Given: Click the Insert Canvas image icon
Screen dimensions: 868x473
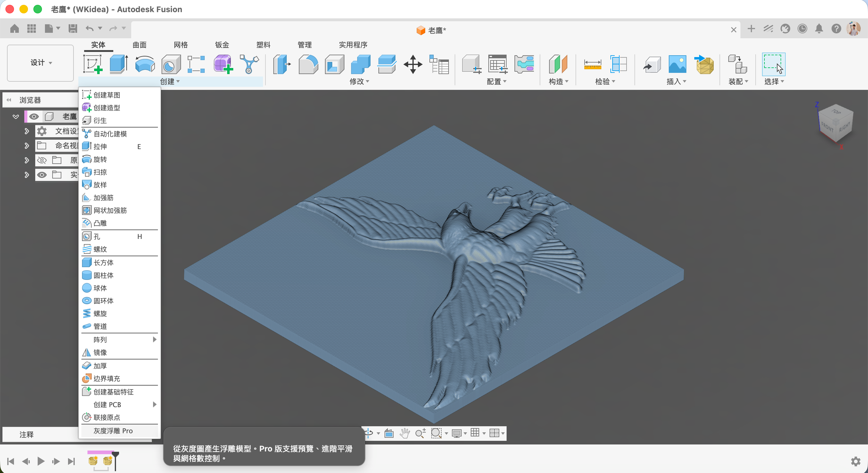Looking at the screenshot, I should pos(677,64).
